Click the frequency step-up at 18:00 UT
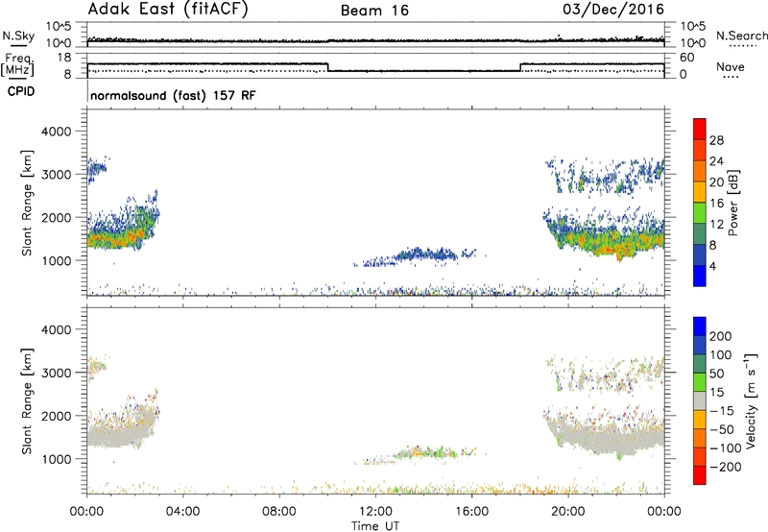The image size is (768, 532). (520, 67)
